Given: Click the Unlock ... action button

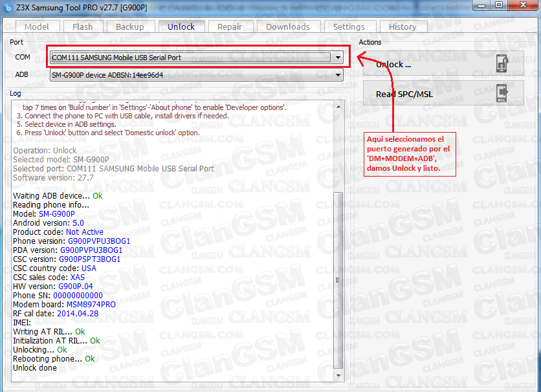Looking at the screenshot, I should [443, 64].
